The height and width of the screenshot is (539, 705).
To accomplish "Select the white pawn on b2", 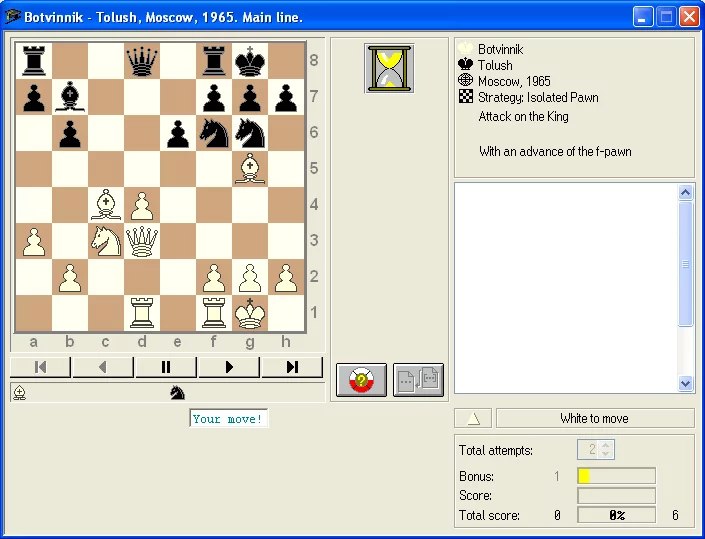I will [x=70, y=277].
